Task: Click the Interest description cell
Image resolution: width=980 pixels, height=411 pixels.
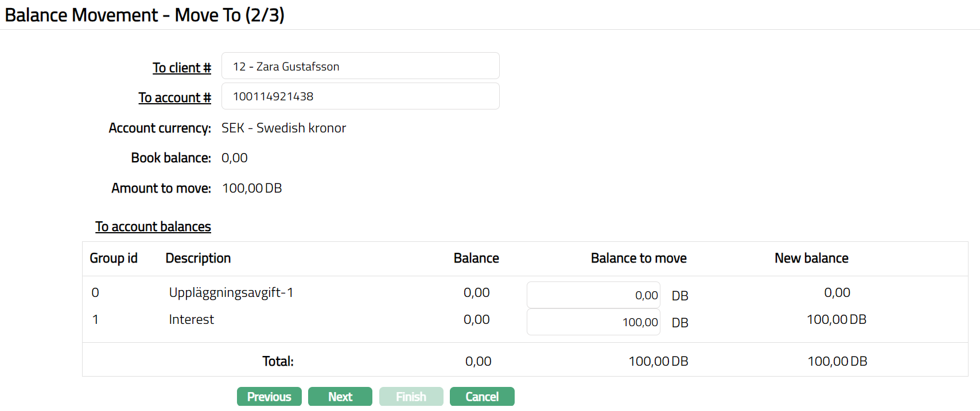Action: point(191,319)
